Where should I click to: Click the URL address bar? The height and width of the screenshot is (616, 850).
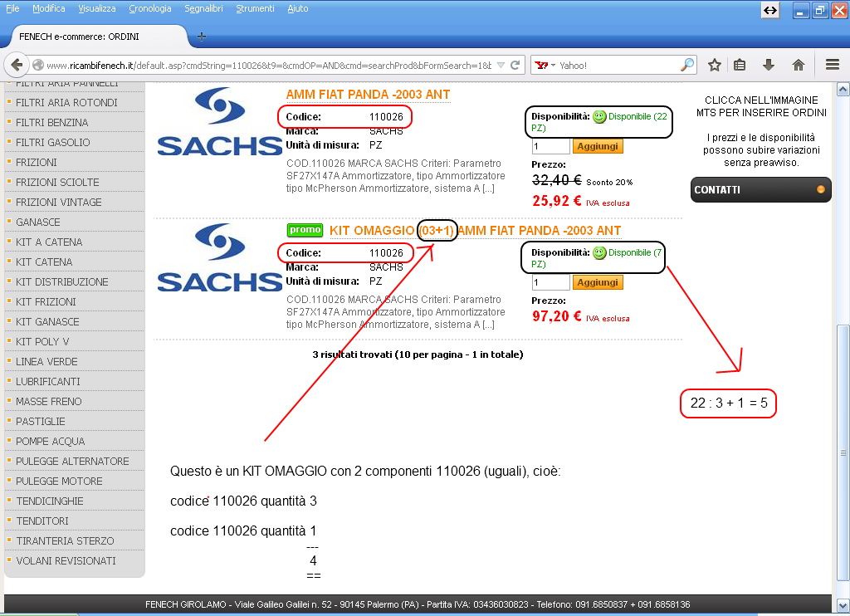click(x=270, y=66)
